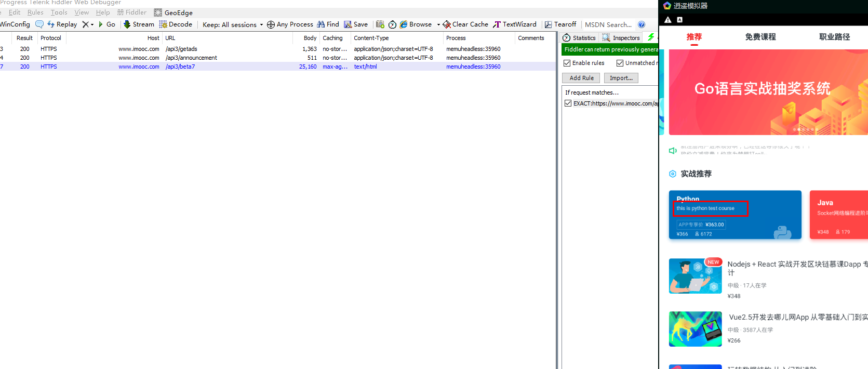Open the Java course card
The image size is (868, 369).
click(838, 215)
